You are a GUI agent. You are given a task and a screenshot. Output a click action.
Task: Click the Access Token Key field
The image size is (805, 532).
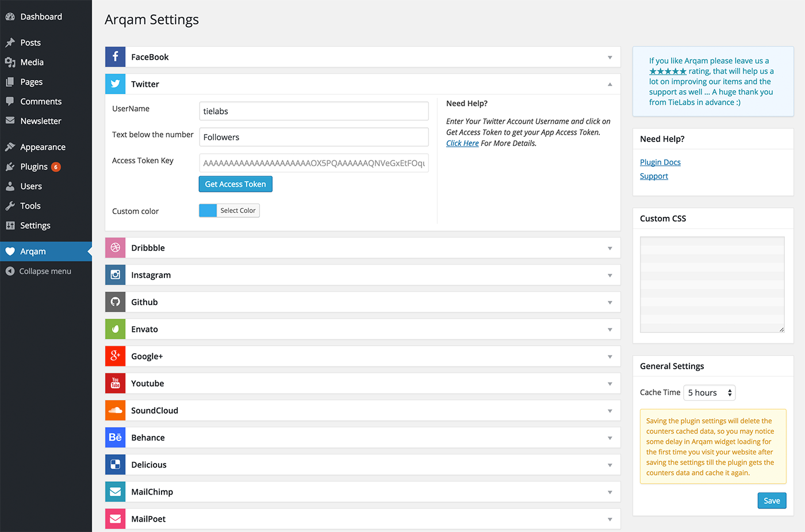pos(314,163)
